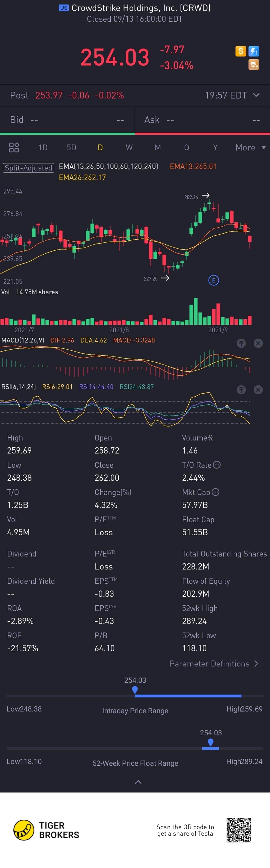Tap the EMA13:265.01 value

click(193, 166)
